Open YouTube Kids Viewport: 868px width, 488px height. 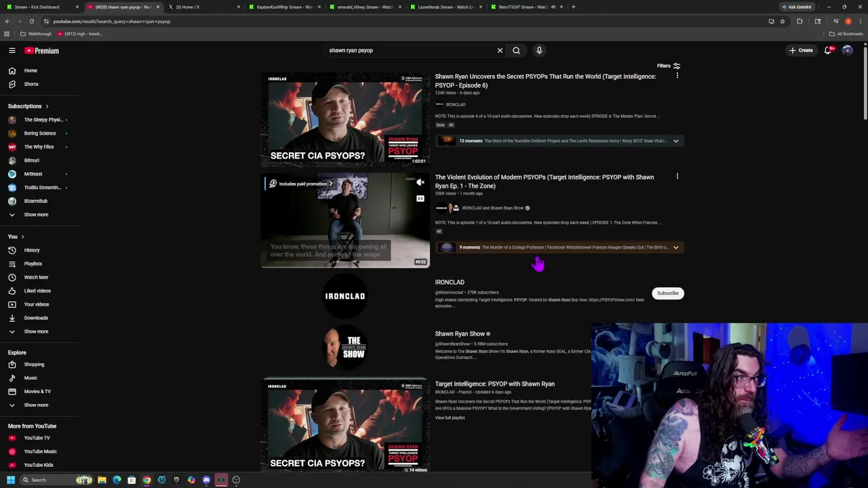click(x=39, y=465)
